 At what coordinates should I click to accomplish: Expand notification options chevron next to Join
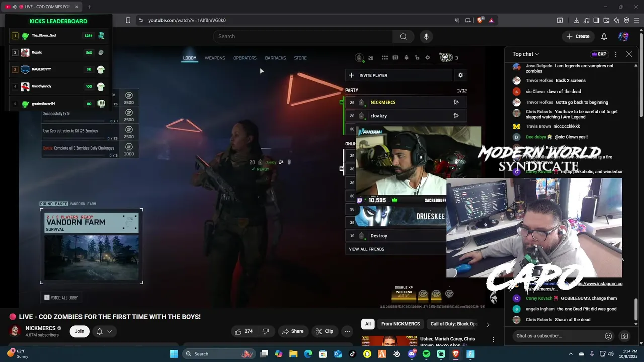(109, 331)
